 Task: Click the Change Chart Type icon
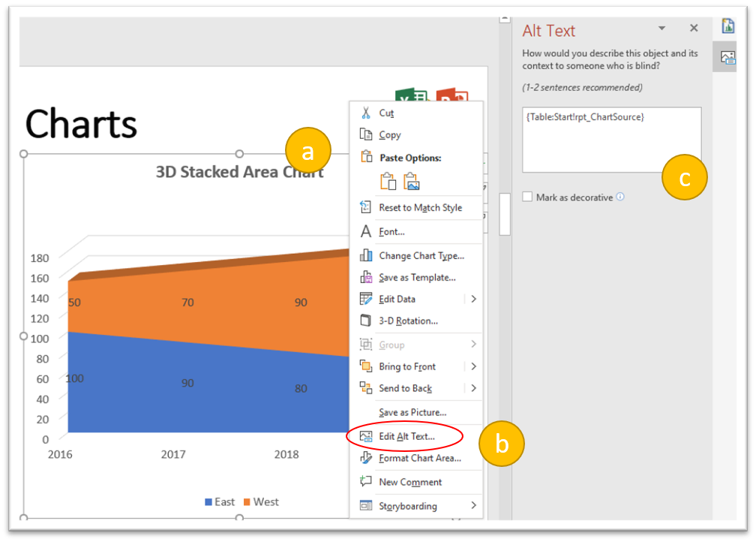pos(366,255)
